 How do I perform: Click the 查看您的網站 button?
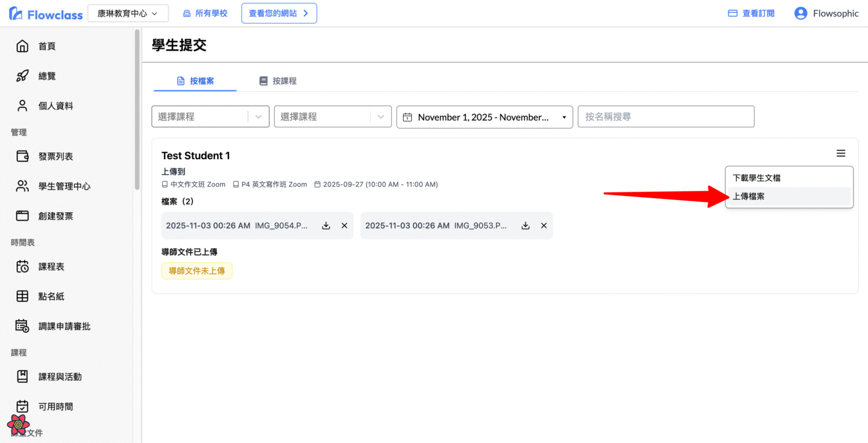click(x=279, y=13)
